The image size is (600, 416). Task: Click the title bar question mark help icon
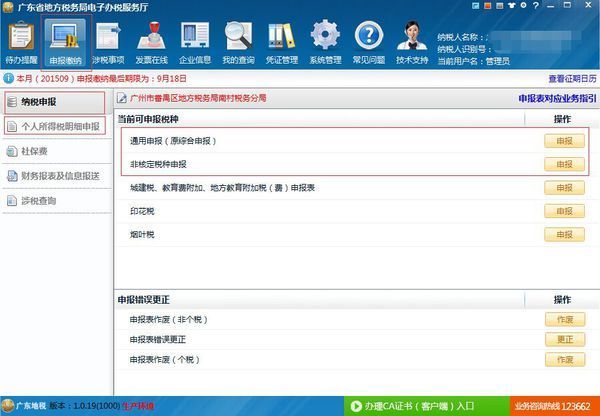536,6
